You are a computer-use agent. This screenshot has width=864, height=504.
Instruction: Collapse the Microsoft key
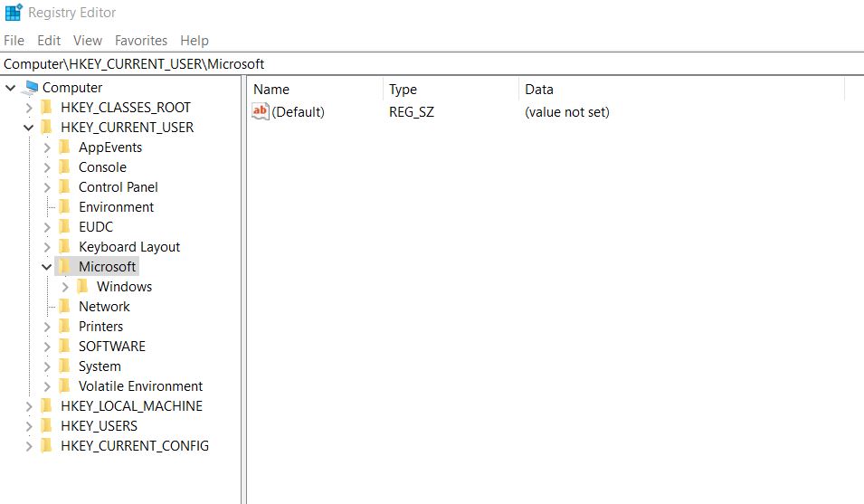47,267
